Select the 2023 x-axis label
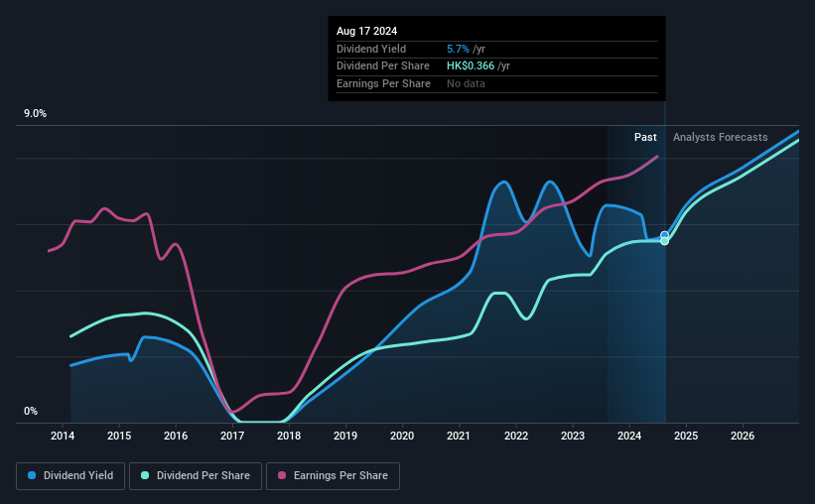 point(573,436)
